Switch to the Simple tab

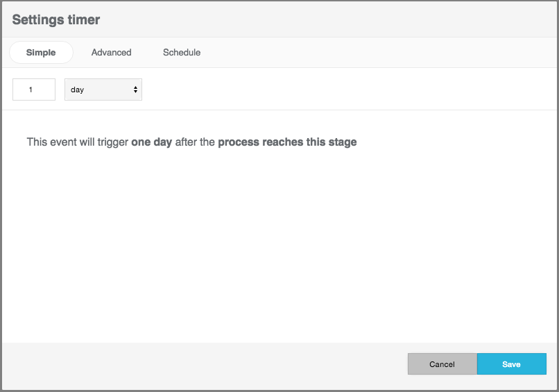(x=41, y=53)
